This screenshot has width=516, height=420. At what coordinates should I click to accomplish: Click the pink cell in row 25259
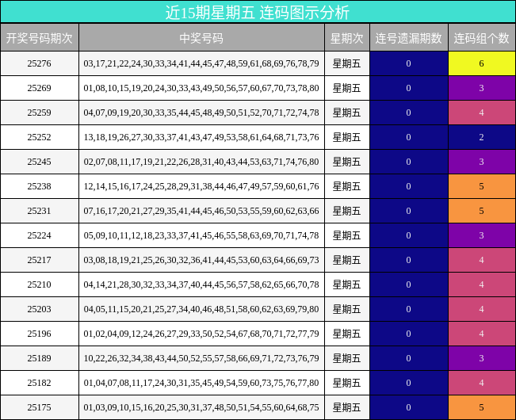click(x=481, y=113)
